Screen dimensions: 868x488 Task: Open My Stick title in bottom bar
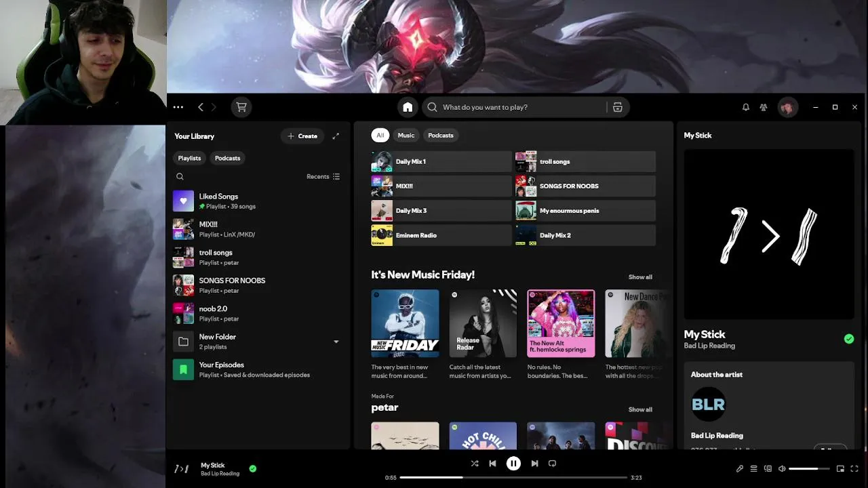click(x=212, y=465)
